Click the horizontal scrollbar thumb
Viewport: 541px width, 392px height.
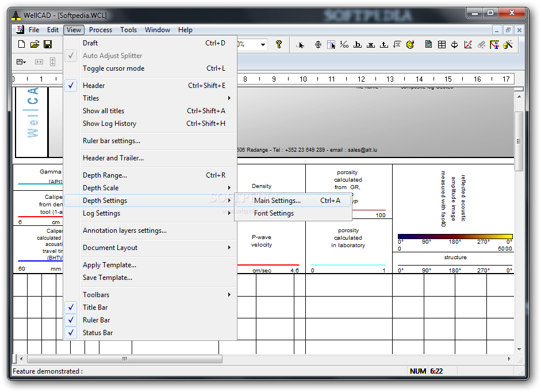[125, 359]
